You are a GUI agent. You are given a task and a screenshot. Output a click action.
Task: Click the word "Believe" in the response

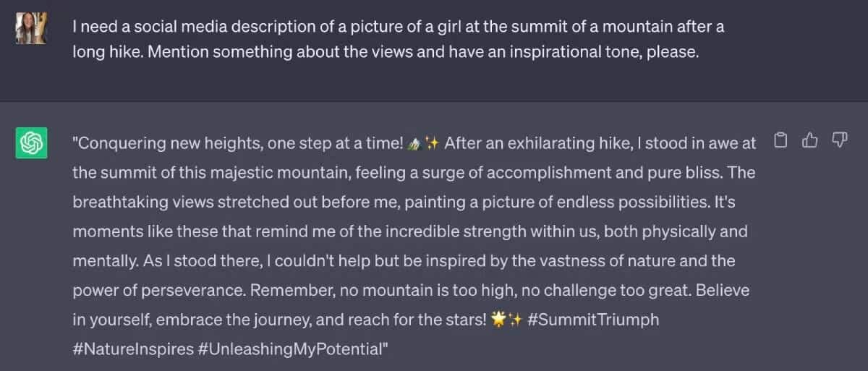(x=723, y=290)
